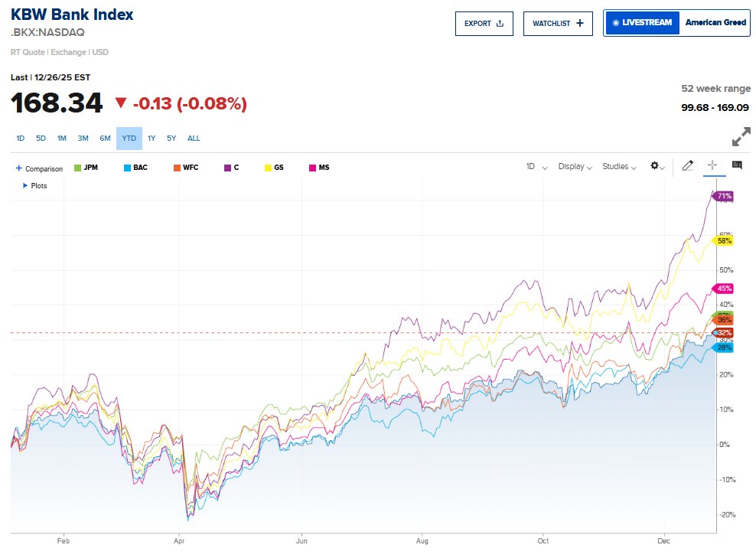Screen dimensions: 756x558
Task: Open the chart settings gear
Action: coord(657,166)
